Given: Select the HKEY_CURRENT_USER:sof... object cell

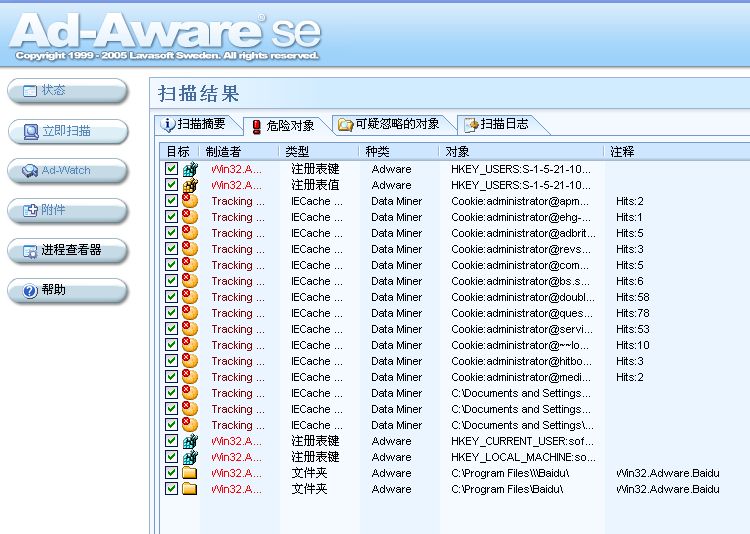Looking at the screenshot, I should tap(522, 441).
